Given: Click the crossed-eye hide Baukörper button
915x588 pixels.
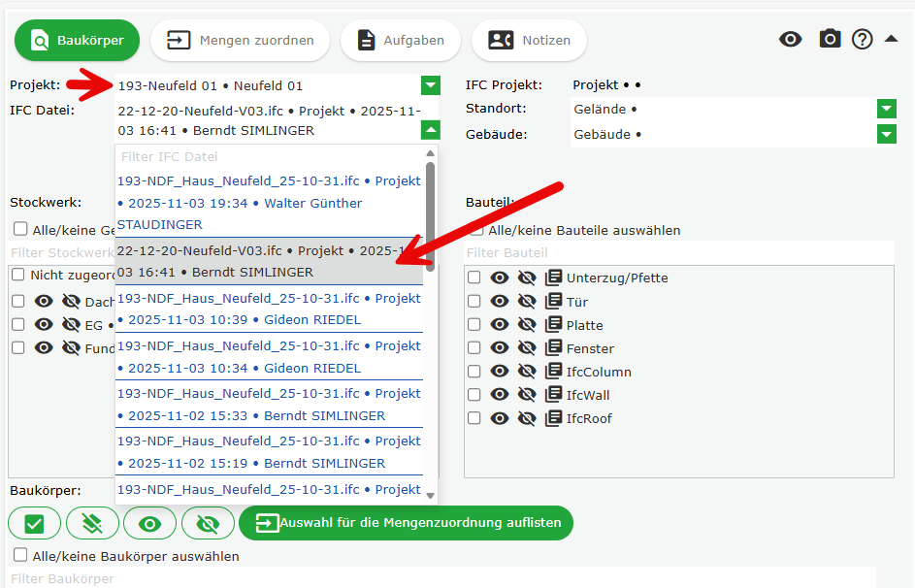Looking at the screenshot, I should [x=208, y=523].
